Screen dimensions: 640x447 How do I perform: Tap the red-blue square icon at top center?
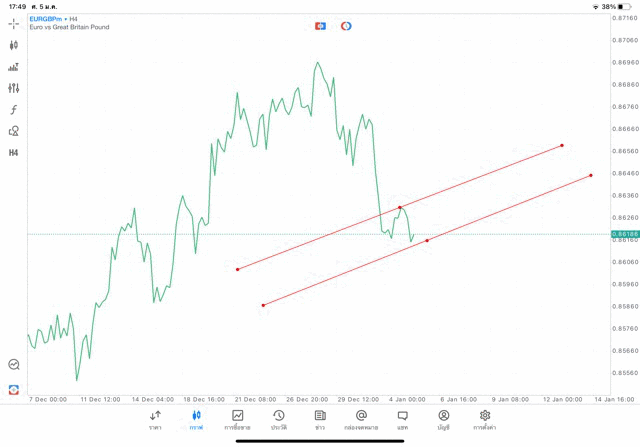click(320, 26)
